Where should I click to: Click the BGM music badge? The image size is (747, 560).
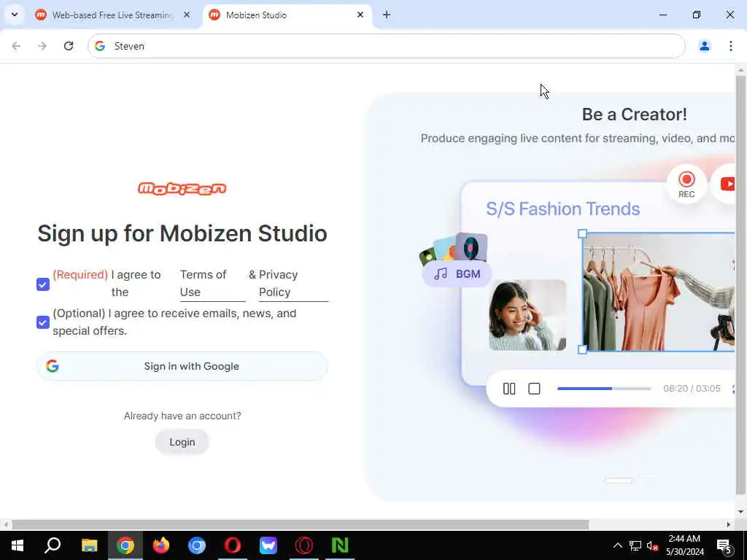click(x=457, y=274)
